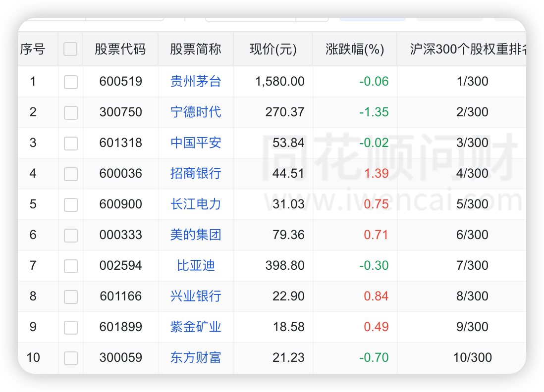This screenshot has height=392, width=544.
Task: Click the weight rank 1/300
Action: pos(472,82)
